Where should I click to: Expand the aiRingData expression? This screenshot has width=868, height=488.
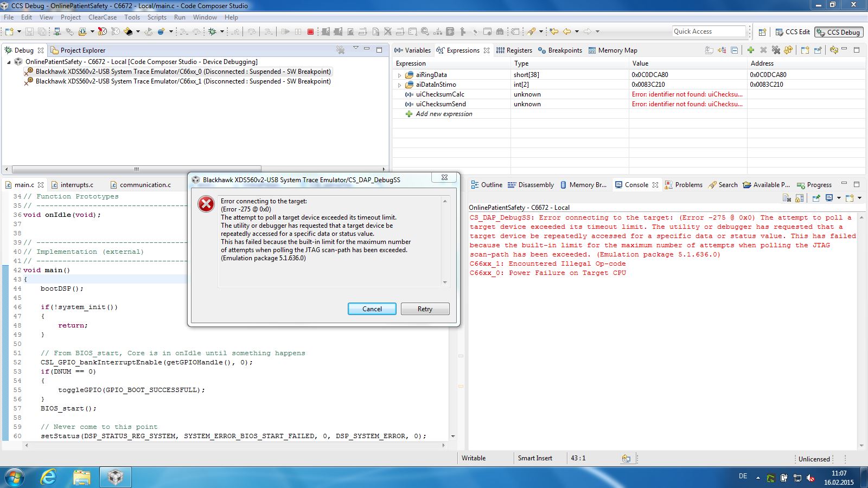pos(400,75)
